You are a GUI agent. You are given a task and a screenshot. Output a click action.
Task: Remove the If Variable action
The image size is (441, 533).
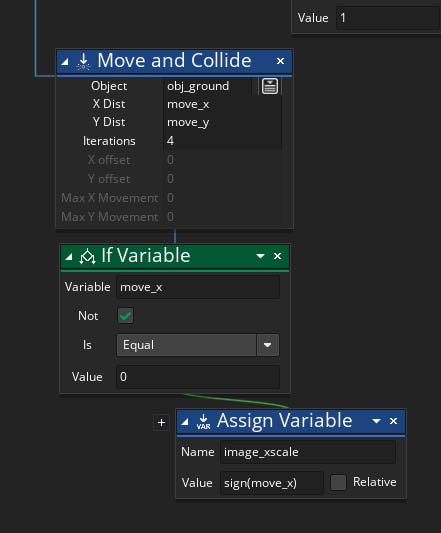point(277,256)
